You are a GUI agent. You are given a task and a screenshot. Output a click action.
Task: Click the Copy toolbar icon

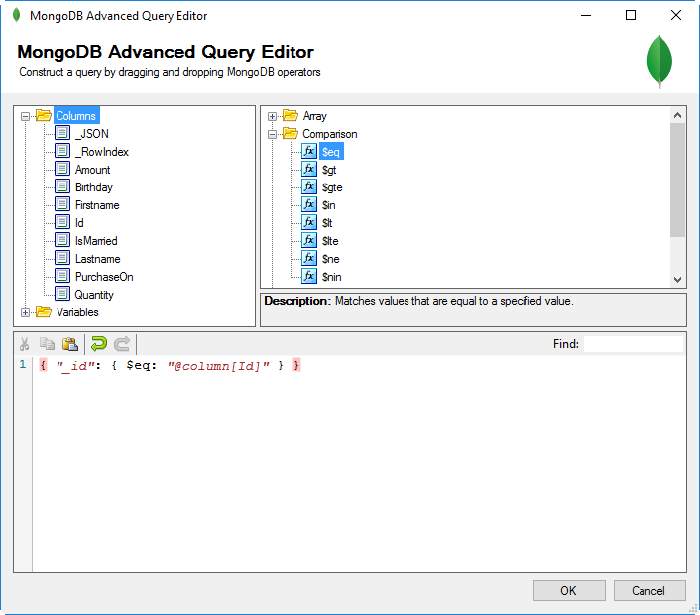point(47,344)
